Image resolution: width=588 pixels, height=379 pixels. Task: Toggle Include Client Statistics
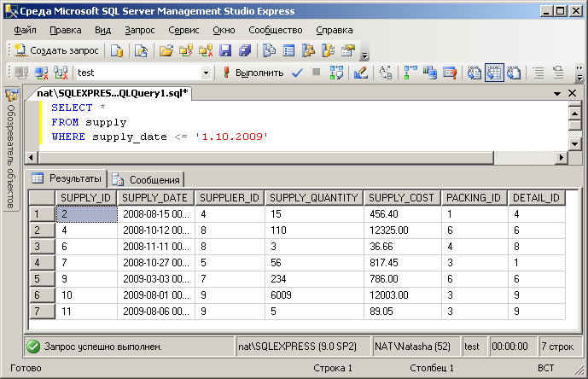[430, 73]
